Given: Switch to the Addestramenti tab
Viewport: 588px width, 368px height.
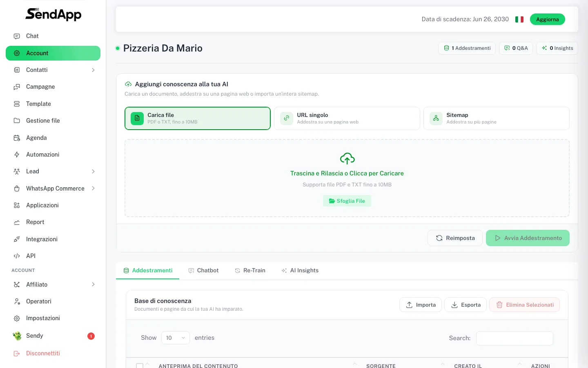Looking at the screenshot, I should pos(148,271).
